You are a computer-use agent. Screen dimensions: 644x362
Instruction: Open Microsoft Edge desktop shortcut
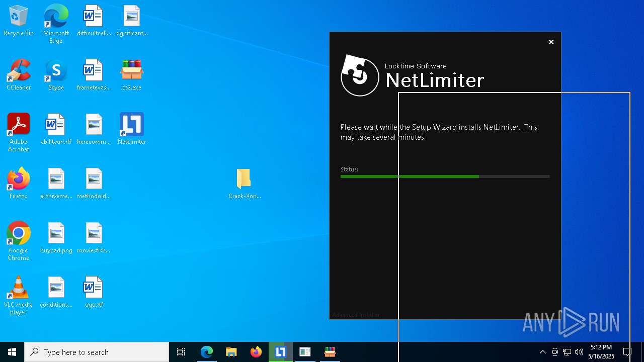[56, 24]
